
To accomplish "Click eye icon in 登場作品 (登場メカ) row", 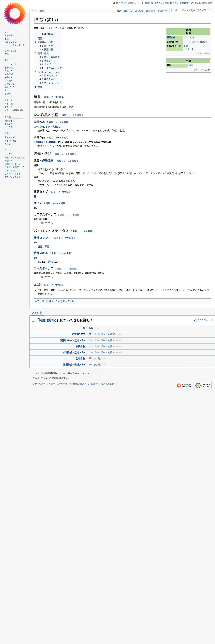I will [x=105, y=365].
